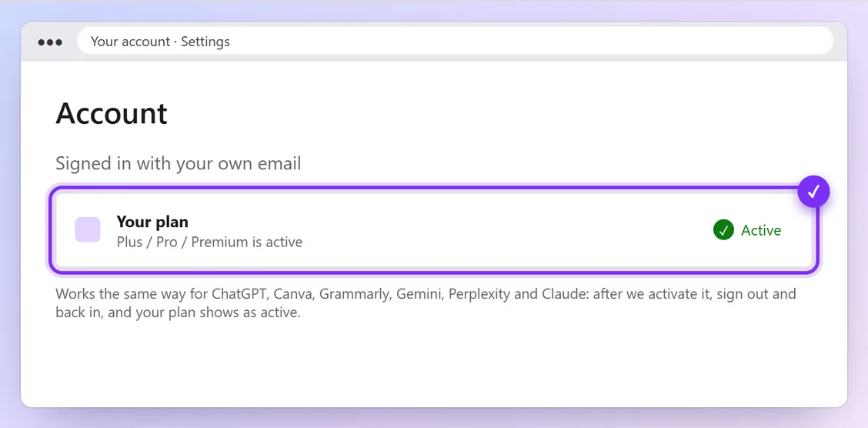Click the green 'Active' status label
The height and width of the screenshot is (428, 868).
pyautogui.click(x=760, y=229)
